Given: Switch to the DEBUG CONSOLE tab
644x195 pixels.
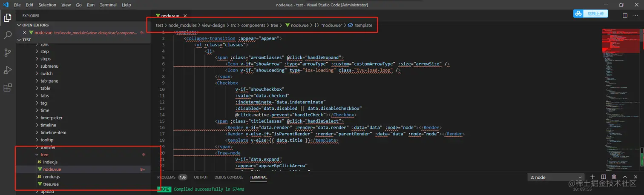Looking at the screenshot, I should pos(229,177).
